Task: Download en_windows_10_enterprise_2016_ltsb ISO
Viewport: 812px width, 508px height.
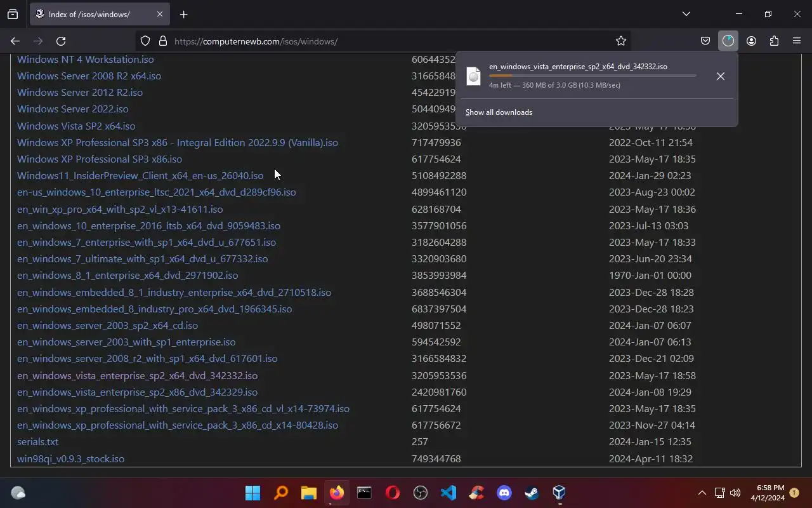Action: click(148, 225)
